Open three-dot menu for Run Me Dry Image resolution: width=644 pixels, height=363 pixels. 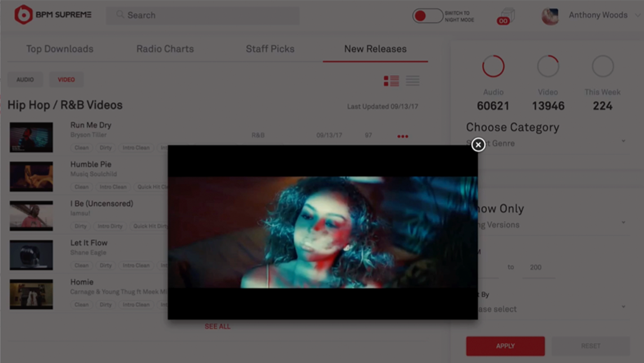point(402,136)
